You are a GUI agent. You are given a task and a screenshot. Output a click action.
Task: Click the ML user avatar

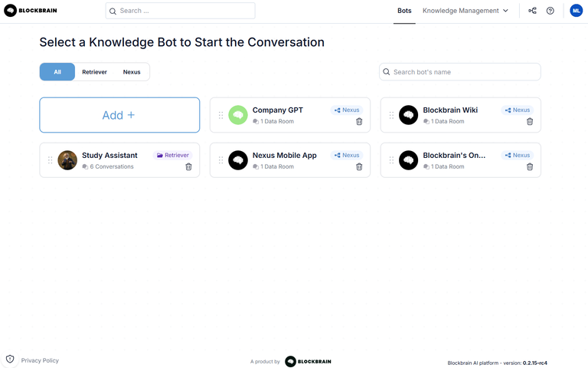pos(576,11)
